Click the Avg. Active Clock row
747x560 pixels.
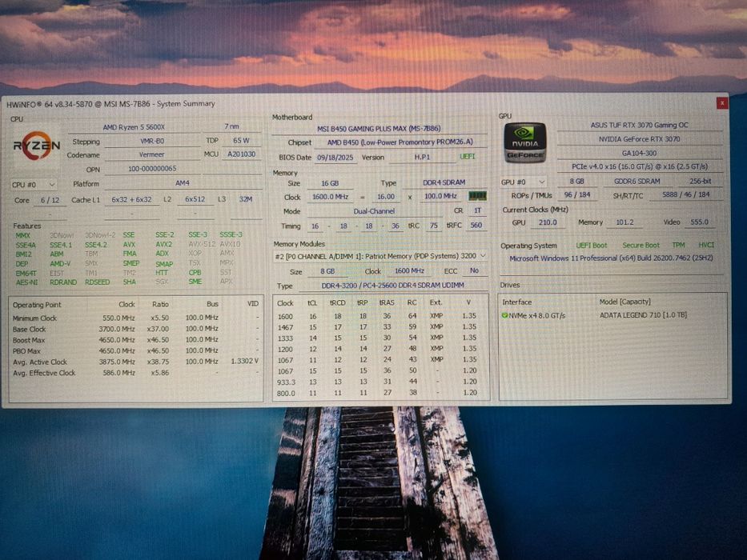(136, 362)
